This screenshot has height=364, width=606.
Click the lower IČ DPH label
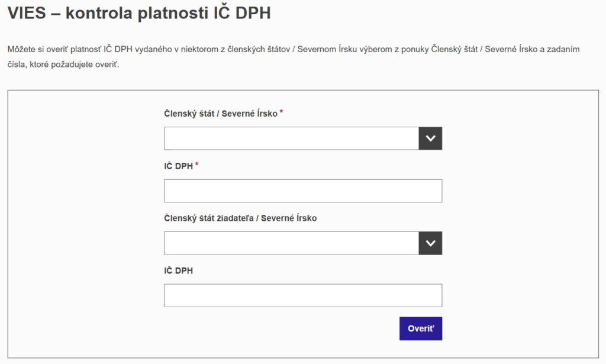point(179,270)
